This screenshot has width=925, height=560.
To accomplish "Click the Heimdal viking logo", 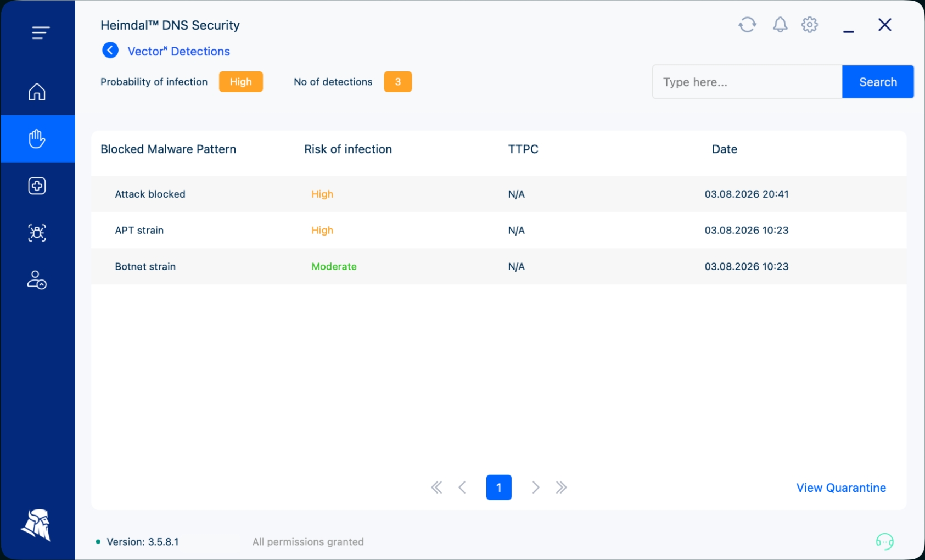I will tap(36, 525).
